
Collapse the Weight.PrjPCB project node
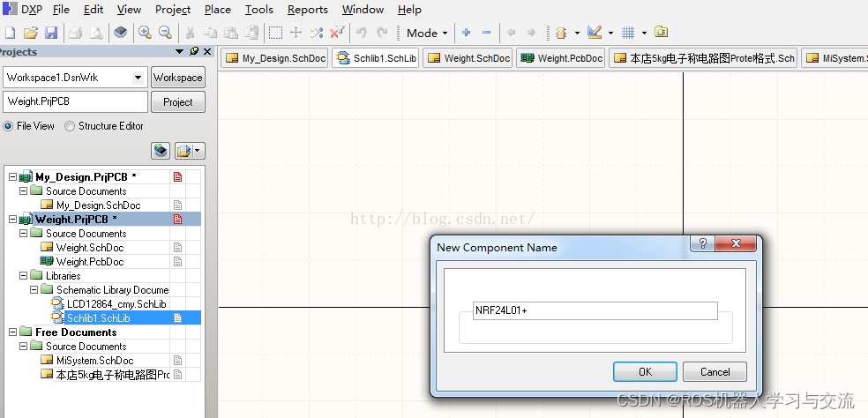click(x=12, y=220)
